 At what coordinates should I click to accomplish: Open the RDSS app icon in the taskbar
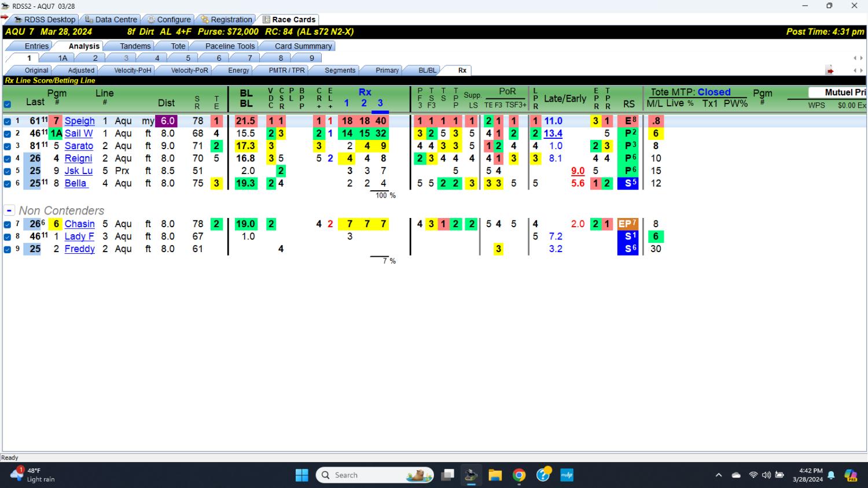tap(471, 475)
